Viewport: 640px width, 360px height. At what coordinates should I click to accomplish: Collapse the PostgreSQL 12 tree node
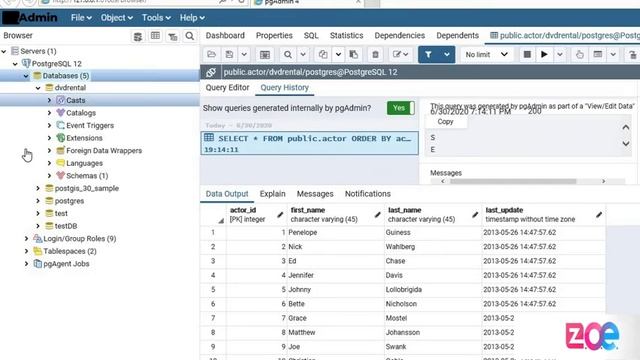point(15,64)
